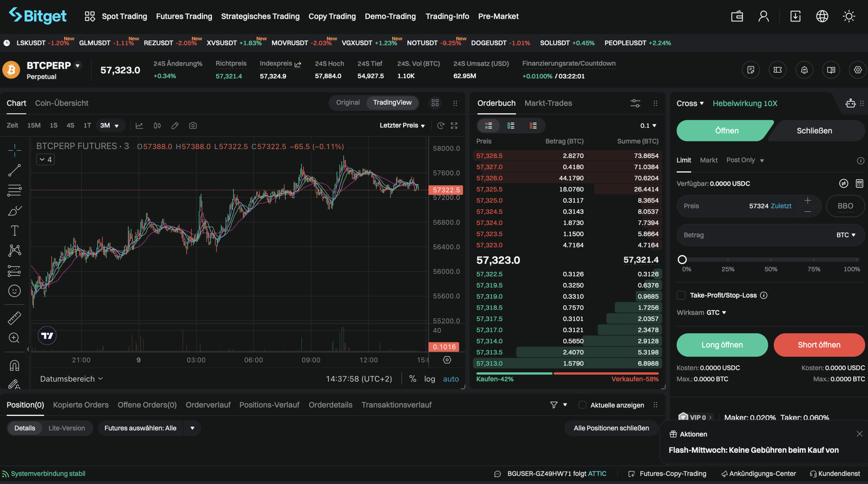Open the apps grid menu icon

coord(90,16)
